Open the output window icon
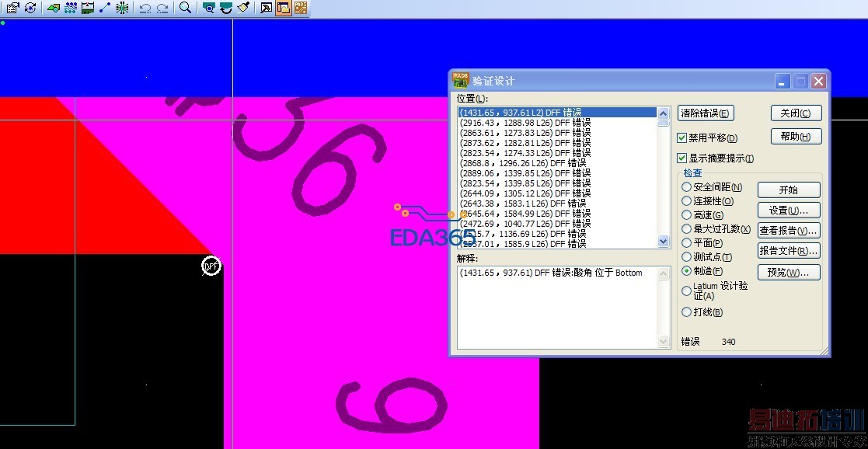The width and height of the screenshot is (868, 449). tap(267, 8)
